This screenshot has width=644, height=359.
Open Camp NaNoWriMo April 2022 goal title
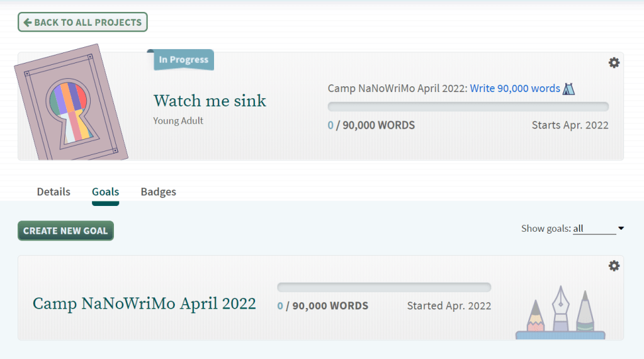[x=144, y=304]
